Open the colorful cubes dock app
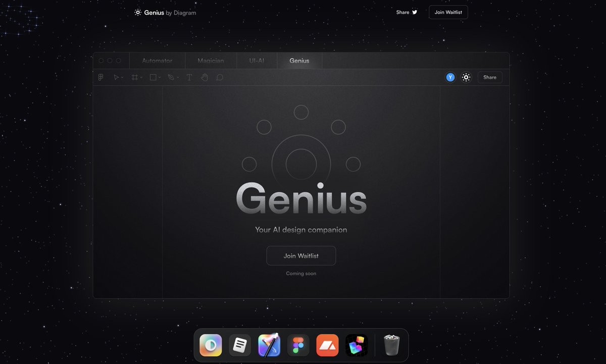The height and width of the screenshot is (364, 606). pos(357,345)
